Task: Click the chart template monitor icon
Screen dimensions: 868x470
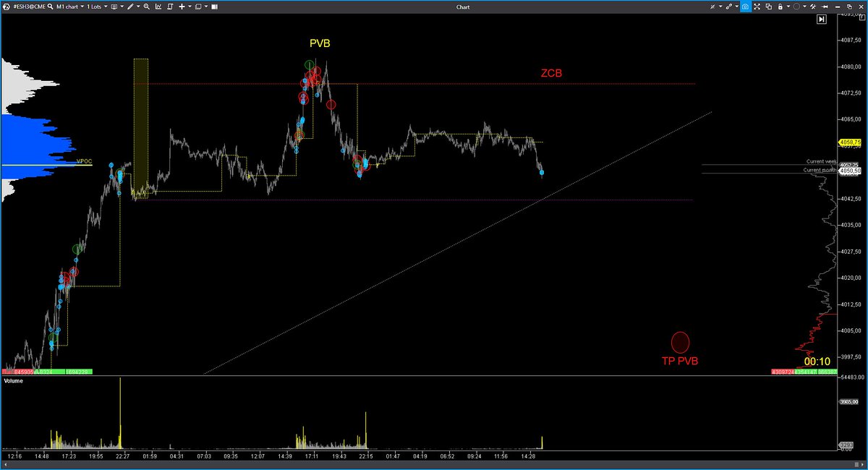Action: (x=114, y=7)
